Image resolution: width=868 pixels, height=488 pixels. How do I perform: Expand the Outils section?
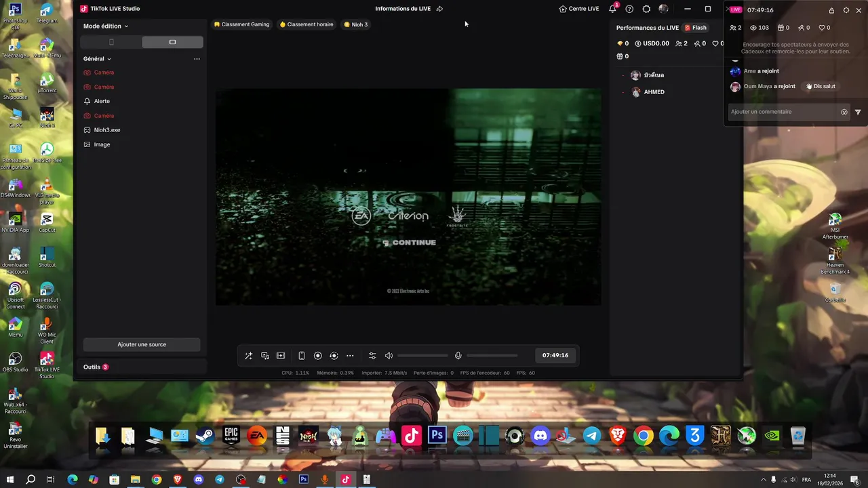point(96,367)
